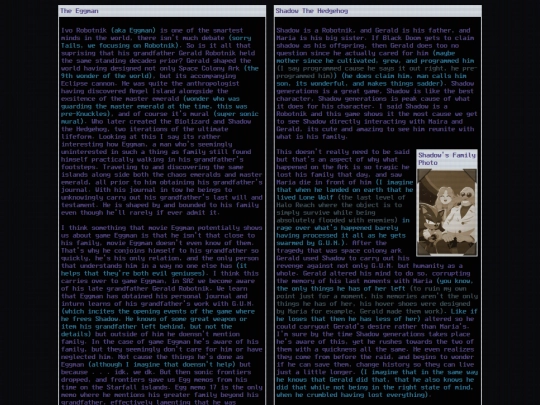Viewport: 540px width, 405px height.
Task: Click text "swarmed by G.U.N.). After the"
Action: coord(331,243)
